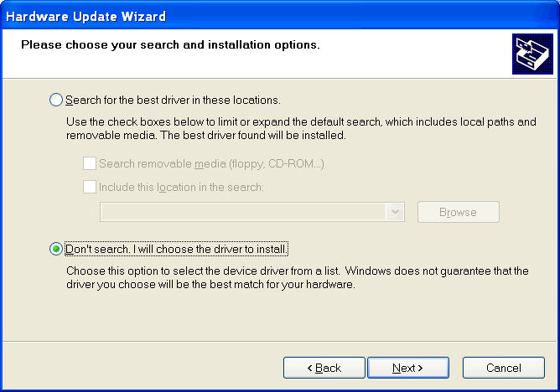Tick the "Include this location" checkbox box
560x392 pixels.
(90, 187)
